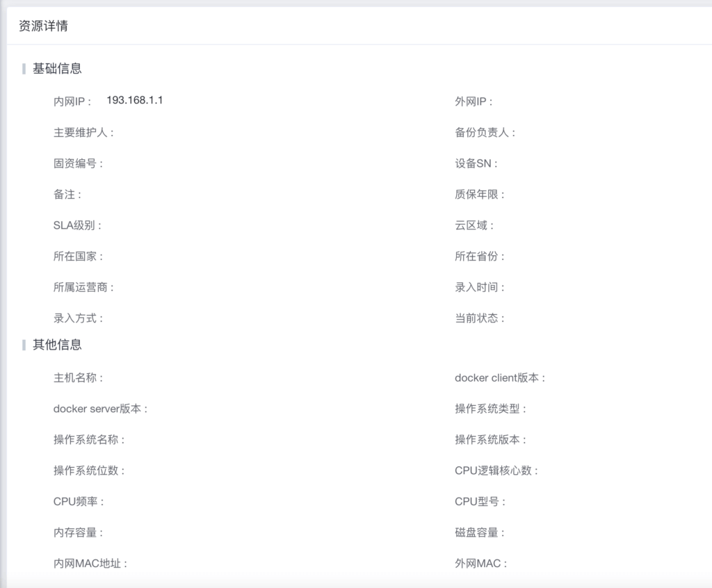
Task: Click the 所在省份 label
Action: pyautogui.click(x=480, y=256)
